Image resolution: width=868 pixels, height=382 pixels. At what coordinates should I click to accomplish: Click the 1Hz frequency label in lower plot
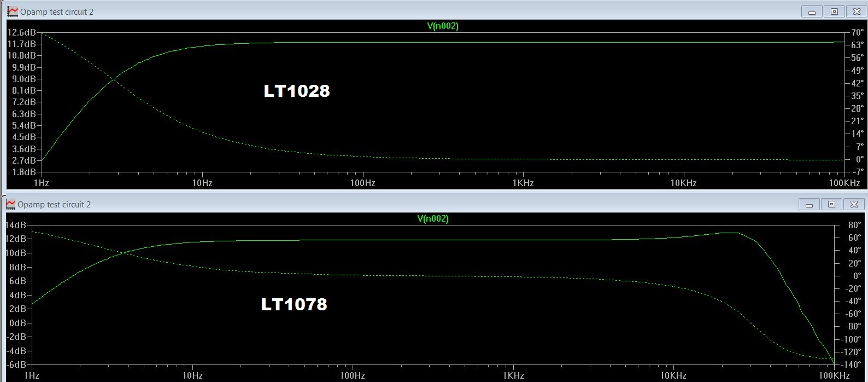(32, 375)
